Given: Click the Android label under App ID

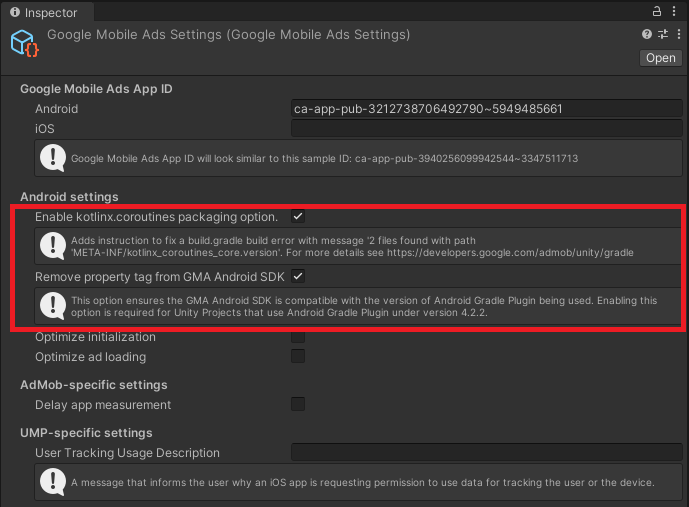Looking at the screenshot, I should [57, 109].
